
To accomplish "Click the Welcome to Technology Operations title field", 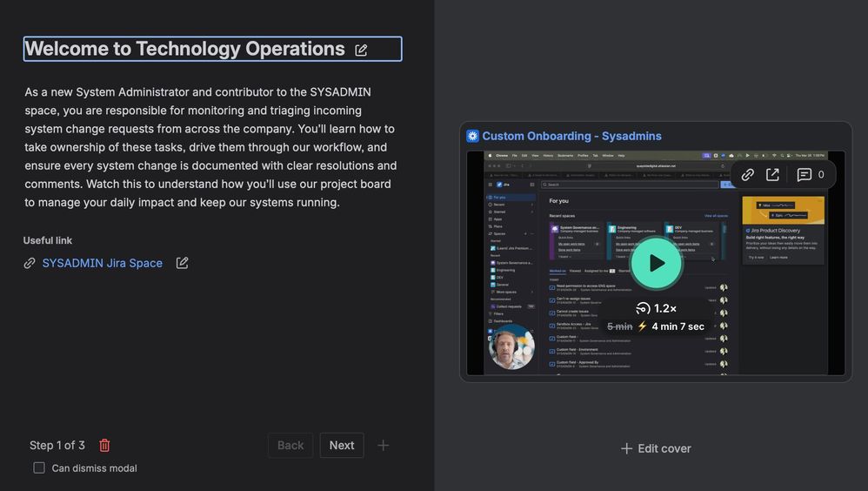I will [x=212, y=49].
